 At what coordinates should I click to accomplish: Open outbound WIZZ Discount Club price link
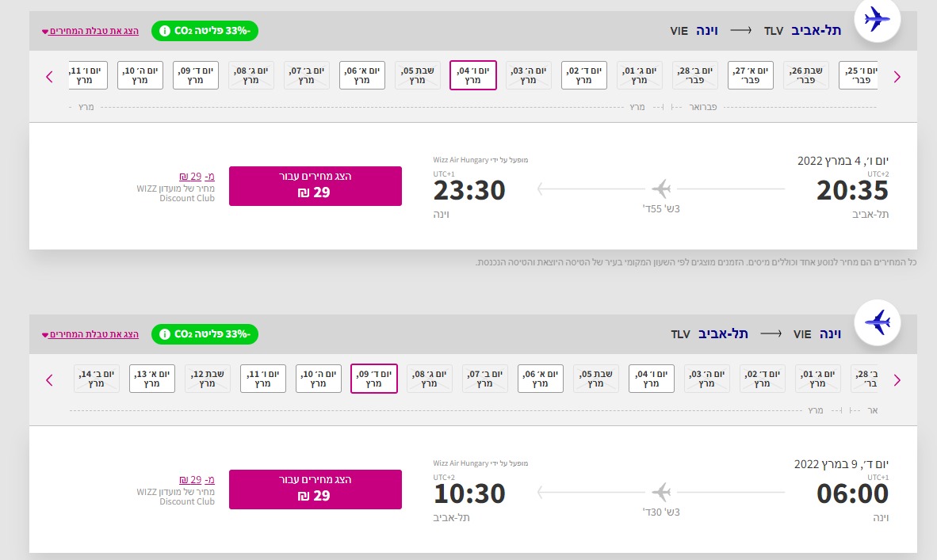click(197, 177)
